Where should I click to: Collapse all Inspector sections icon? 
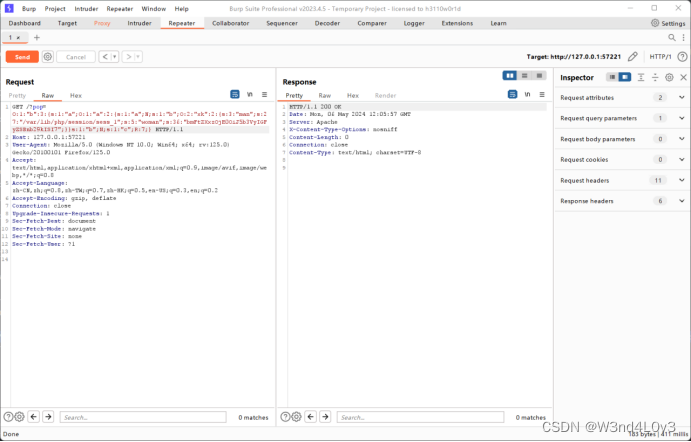[655, 77]
